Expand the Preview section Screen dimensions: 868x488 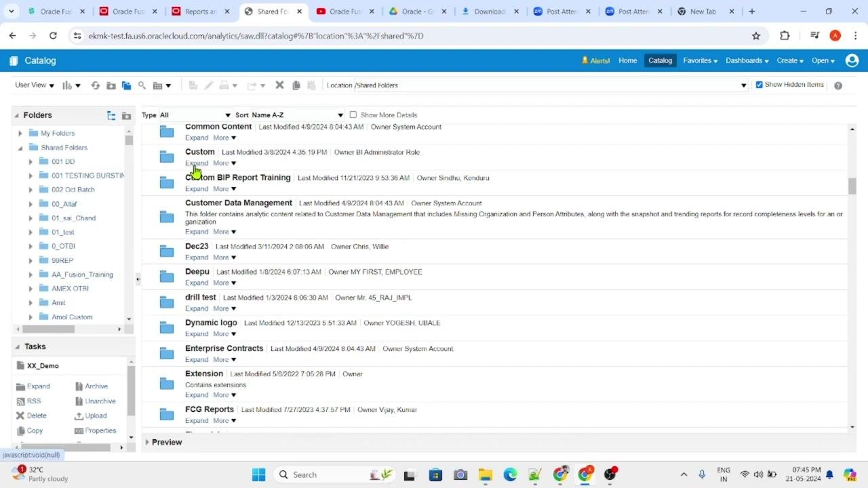(x=147, y=442)
